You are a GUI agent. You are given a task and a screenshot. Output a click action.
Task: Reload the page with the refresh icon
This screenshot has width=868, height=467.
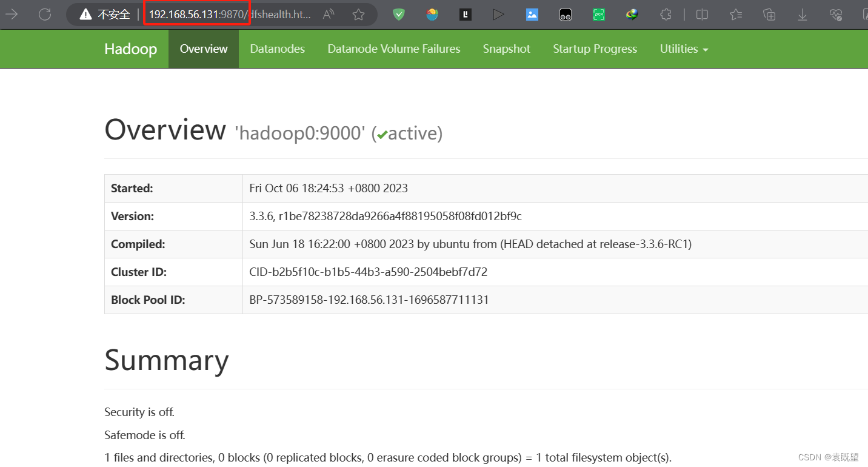click(x=45, y=15)
